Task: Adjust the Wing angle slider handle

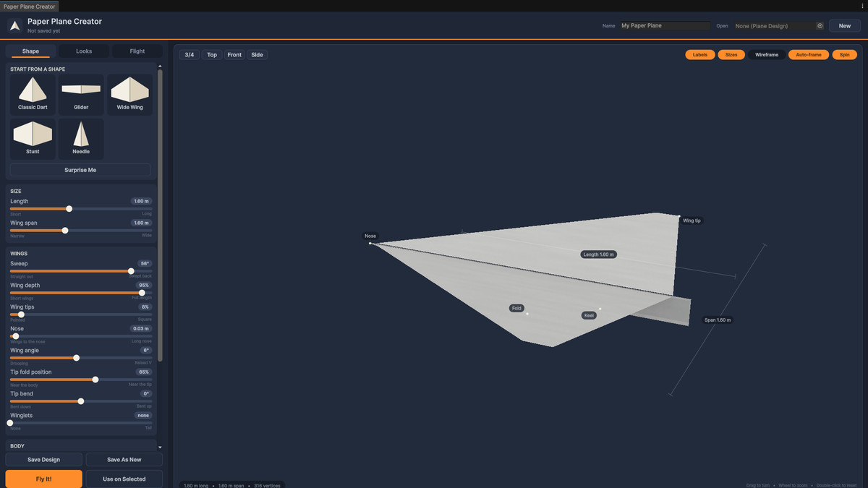Action: pos(76,358)
